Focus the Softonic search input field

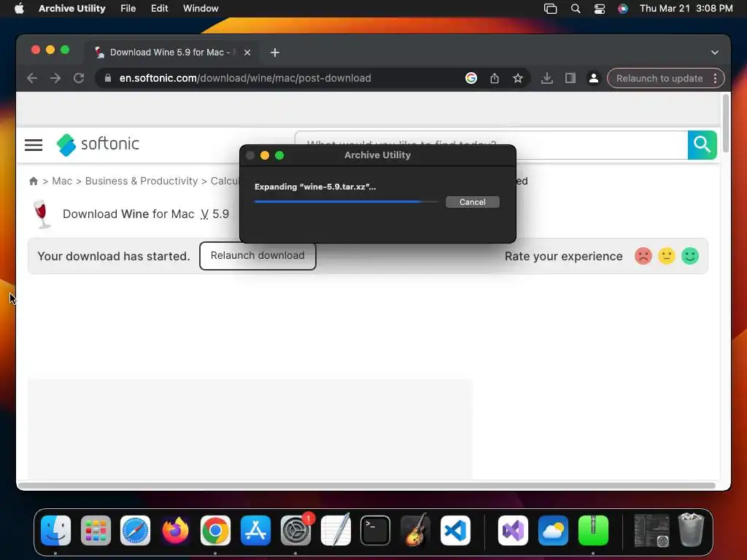[491, 145]
